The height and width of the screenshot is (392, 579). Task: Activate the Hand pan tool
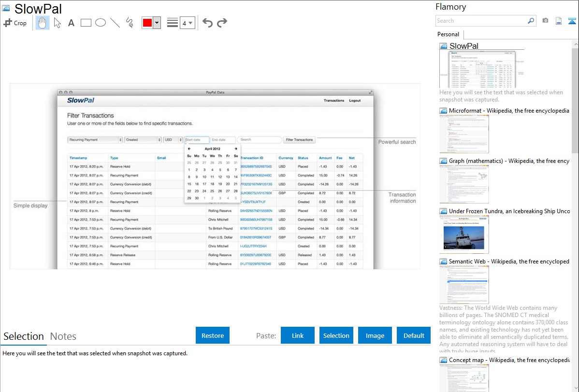click(43, 23)
